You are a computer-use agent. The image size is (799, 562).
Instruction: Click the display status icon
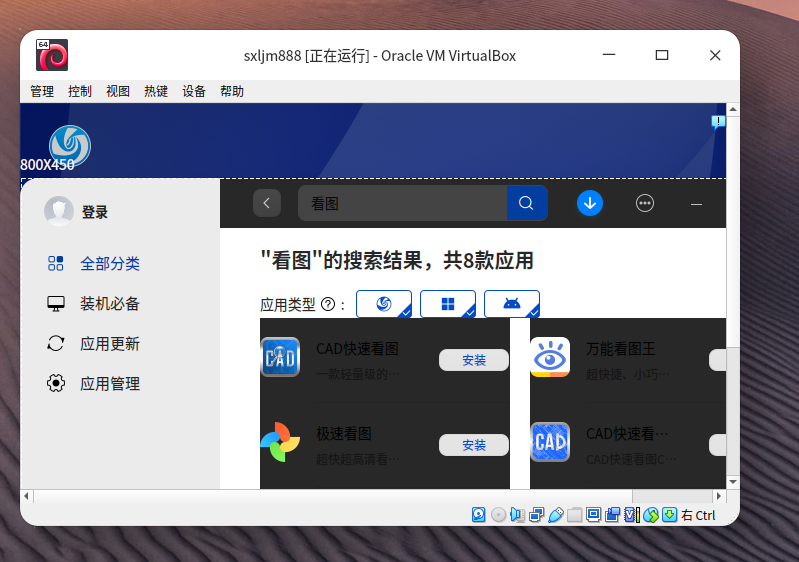coord(593,515)
